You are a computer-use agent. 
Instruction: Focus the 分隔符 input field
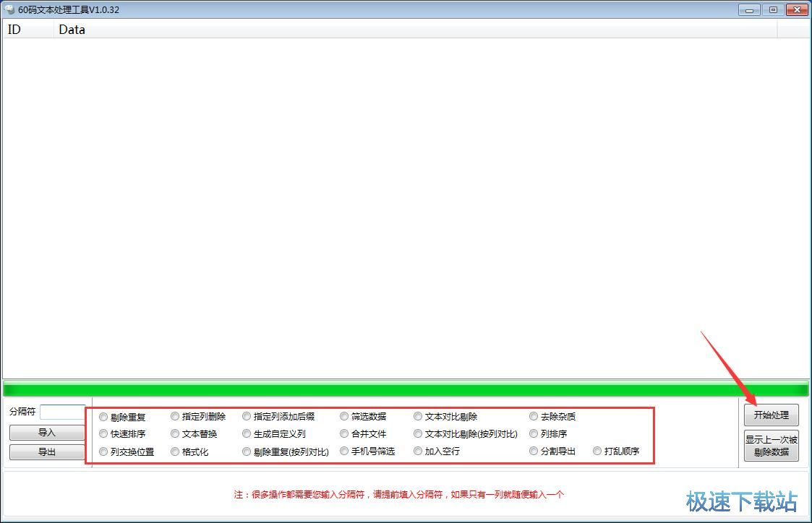coord(63,412)
